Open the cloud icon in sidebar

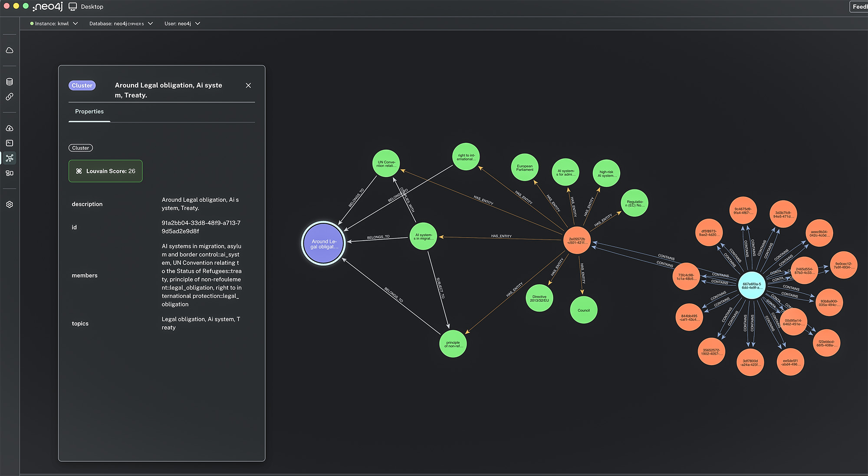pyautogui.click(x=10, y=50)
